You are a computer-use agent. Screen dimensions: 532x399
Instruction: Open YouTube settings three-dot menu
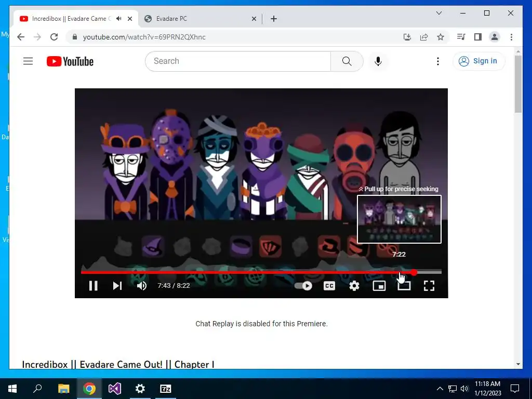click(437, 61)
